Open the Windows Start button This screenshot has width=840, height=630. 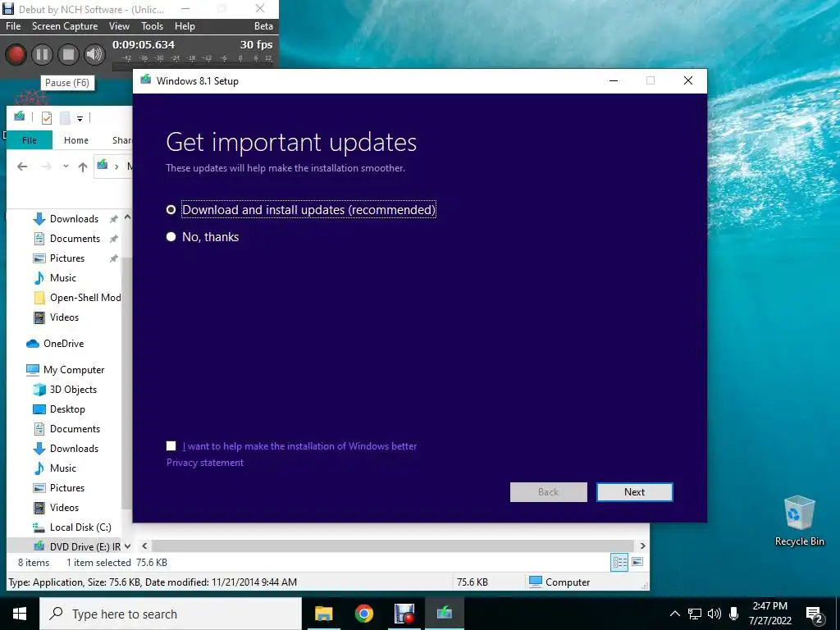[x=20, y=614]
